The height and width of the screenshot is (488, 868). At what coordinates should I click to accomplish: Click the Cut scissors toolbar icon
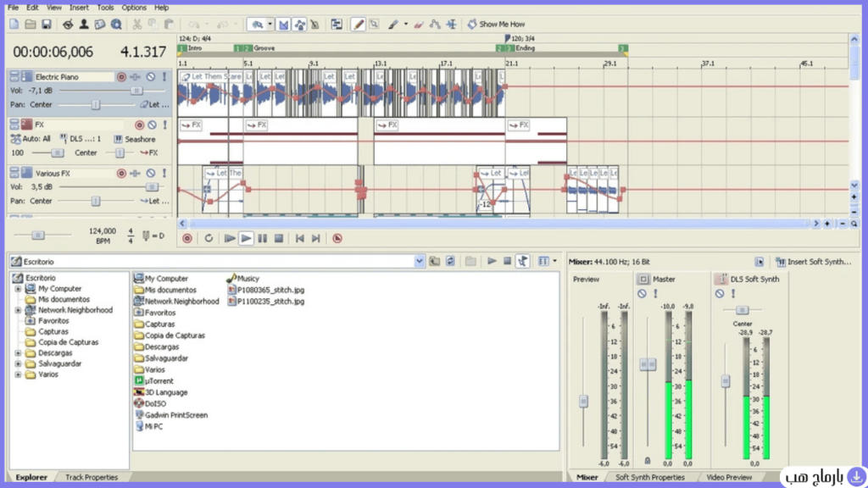click(x=136, y=25)
